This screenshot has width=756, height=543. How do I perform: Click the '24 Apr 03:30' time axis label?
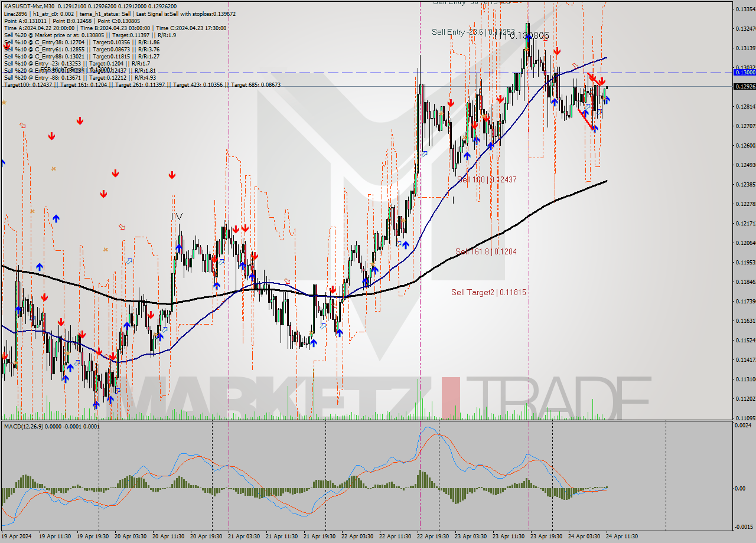point(585,537)
